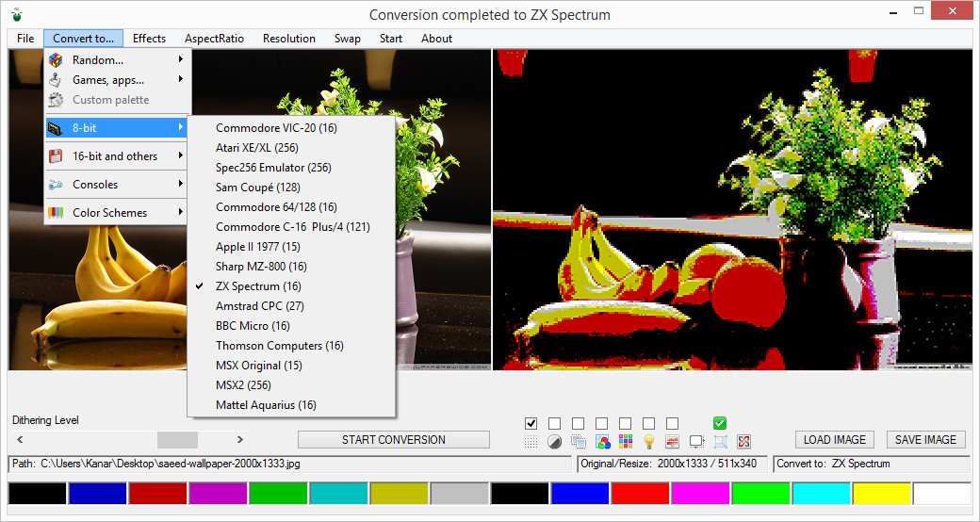980x522 pixels.
Task: Click Dithering Level slider thumb
Action: 177,439
